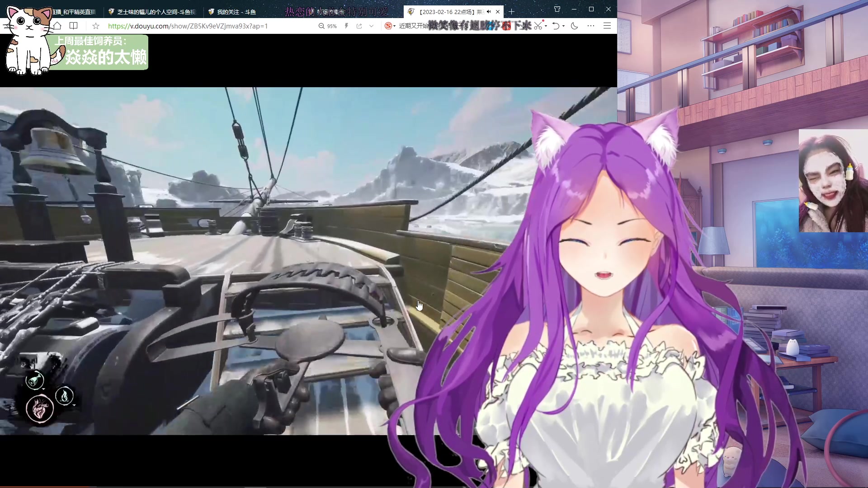Image resolution: width=868 pixels, height=488 pixels.
Task: Click the lightning speed-mode icon
Action: [x=346, y=26]
